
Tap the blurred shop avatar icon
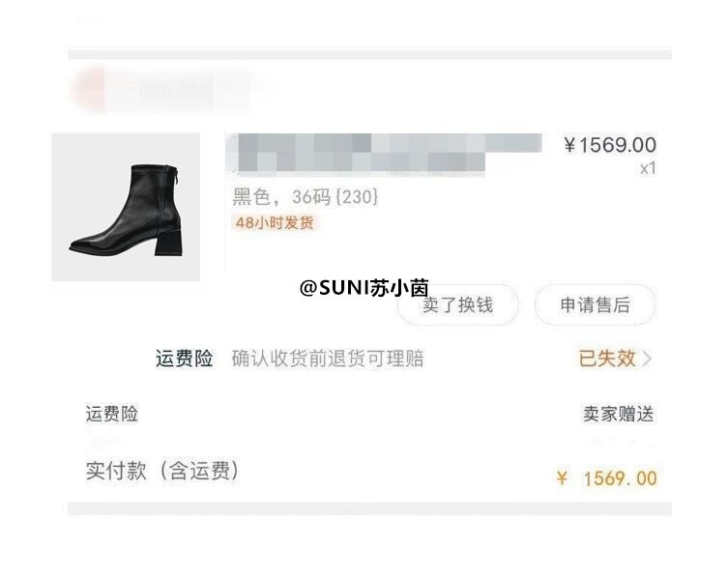(88, 90)
